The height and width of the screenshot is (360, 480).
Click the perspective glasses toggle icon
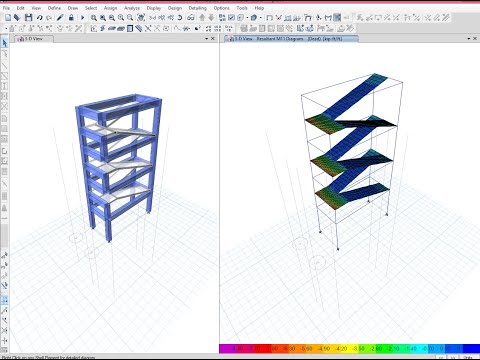pos(191,18)
